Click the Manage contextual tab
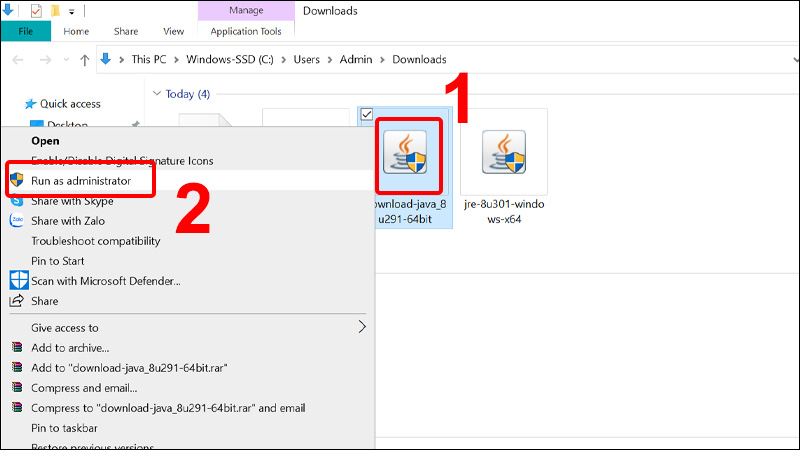The width and height of the screenshot is (800, 450). click(x=246, y=10)
